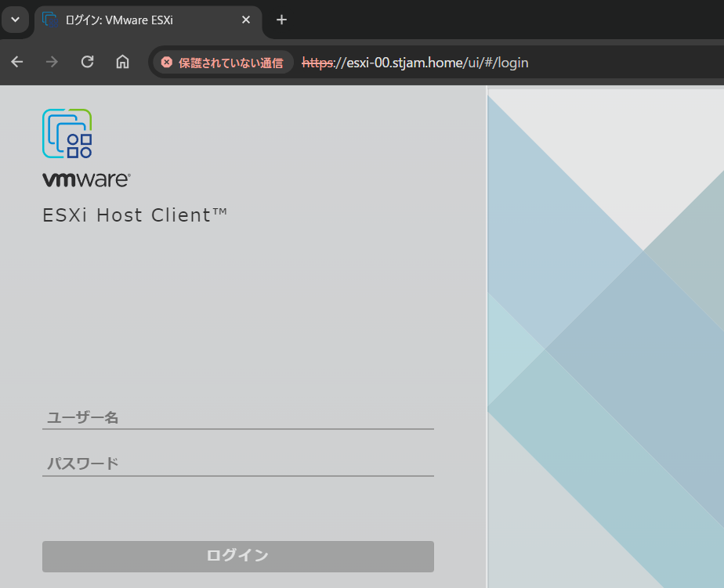Click the VMware ESXi logo icon
Screen dimensions: 724x588
click(67, 133)
